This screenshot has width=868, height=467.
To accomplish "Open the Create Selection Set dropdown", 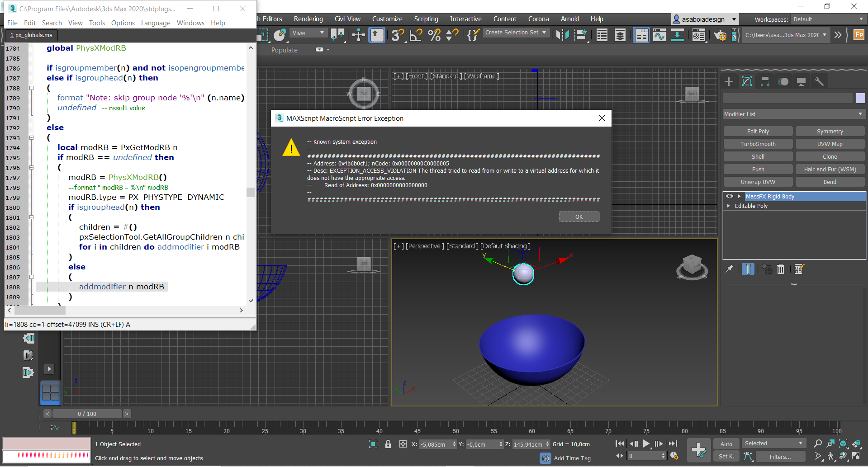I will [516, 33].
